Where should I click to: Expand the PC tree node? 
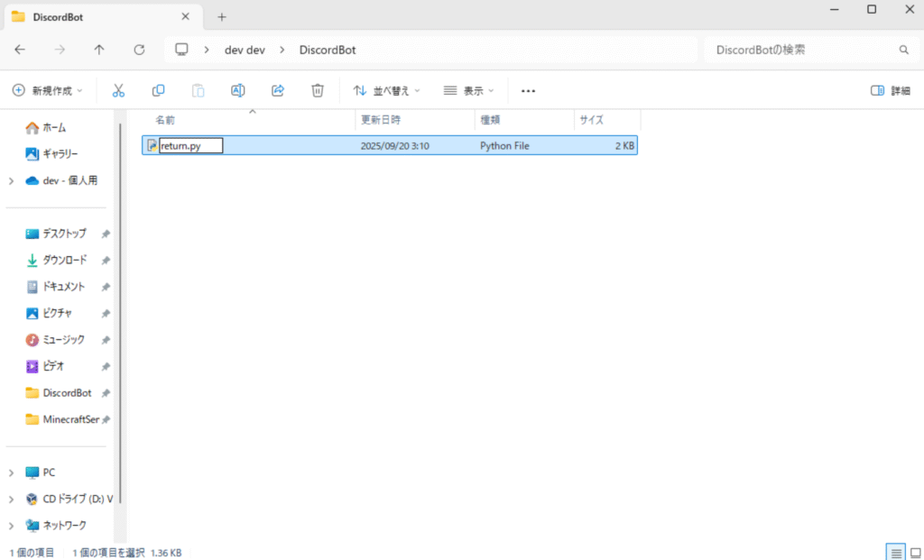11,473
